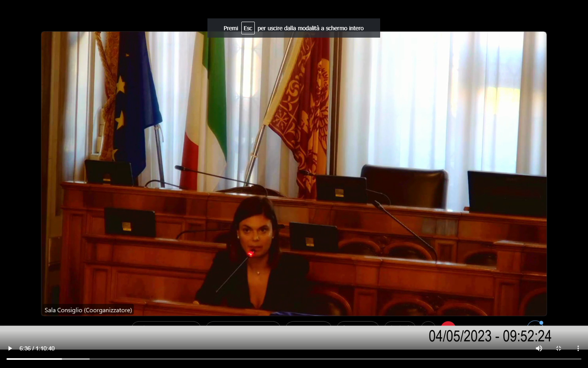This screenshot has height=368, width=588.
Task: Play the paused video
Action: click(x=10, y=348)
